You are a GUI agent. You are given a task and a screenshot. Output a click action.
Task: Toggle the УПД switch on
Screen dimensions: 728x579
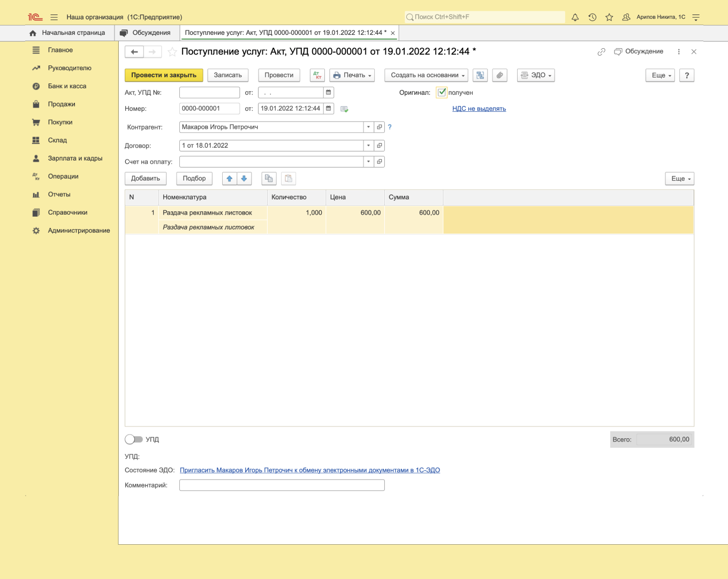point(134,439)
